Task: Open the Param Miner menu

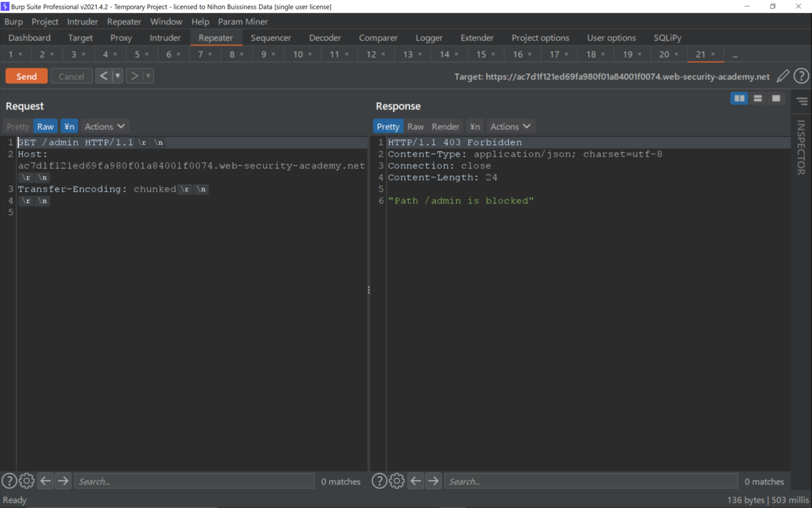Action: point(243,22)
